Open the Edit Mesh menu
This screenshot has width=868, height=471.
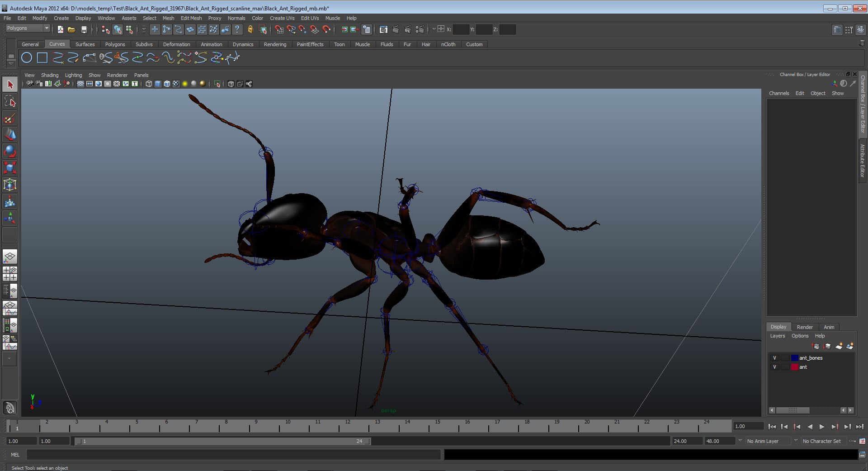(x=191, y=18)
